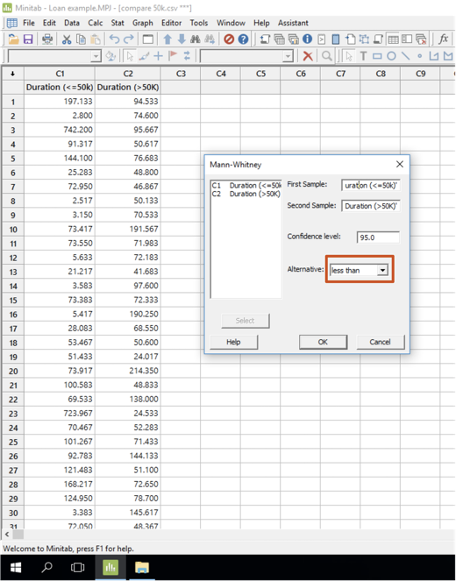Image resolution: width=456 pixels, height=581 pixels.
Task: Select C2 Duration in dialog list
Action: tap(246, 194)
